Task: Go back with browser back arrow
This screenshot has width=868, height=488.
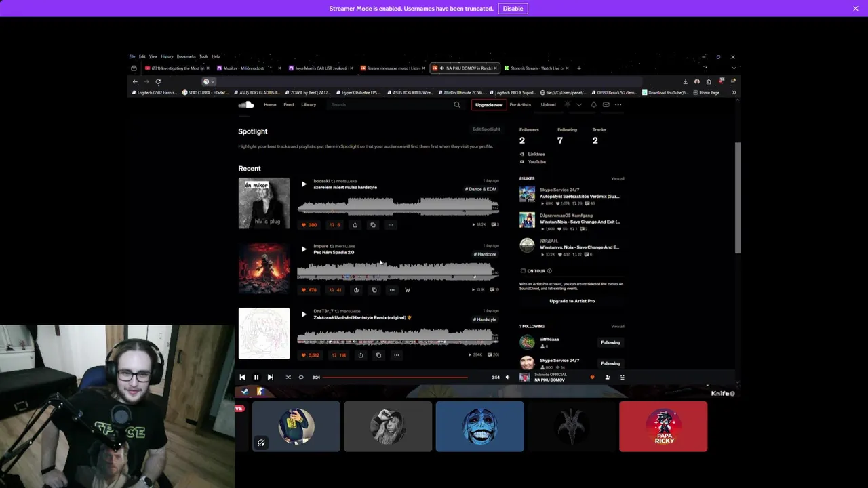Action: point(135,82)
